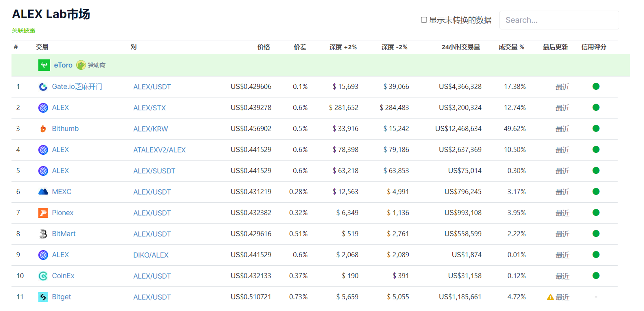644x311 pixels.
Task: Click the eToro sponsor logo
Action: 44,65
